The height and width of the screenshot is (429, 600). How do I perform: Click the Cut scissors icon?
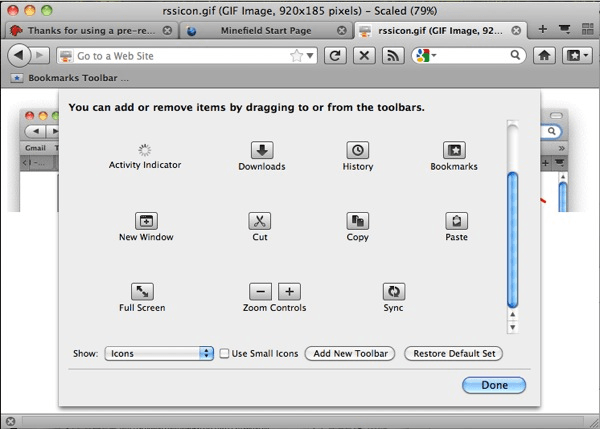pos(260,222)
